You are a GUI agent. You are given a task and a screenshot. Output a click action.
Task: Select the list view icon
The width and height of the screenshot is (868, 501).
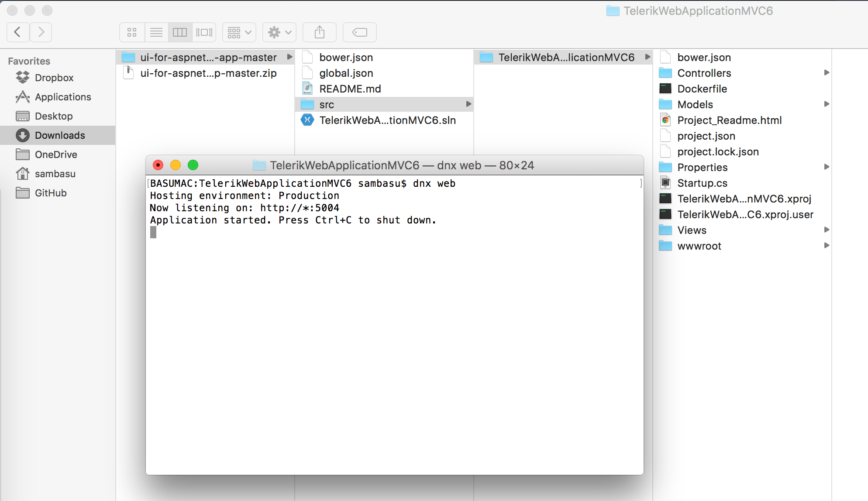click(156, 32)
